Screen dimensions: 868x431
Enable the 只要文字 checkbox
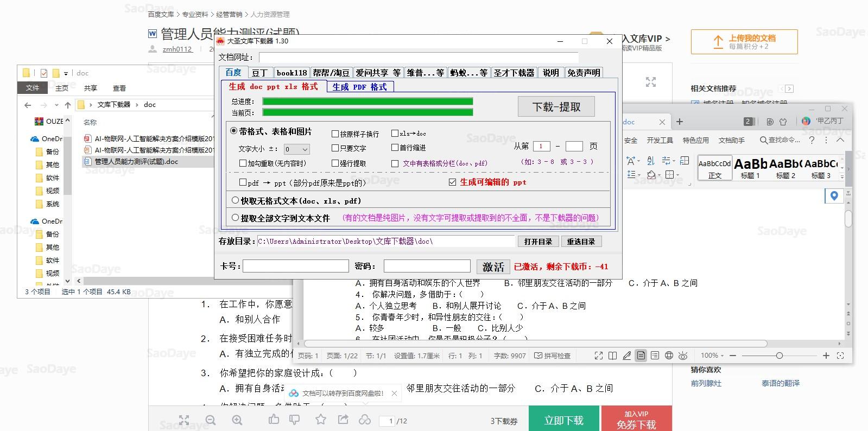pos(335,148)
